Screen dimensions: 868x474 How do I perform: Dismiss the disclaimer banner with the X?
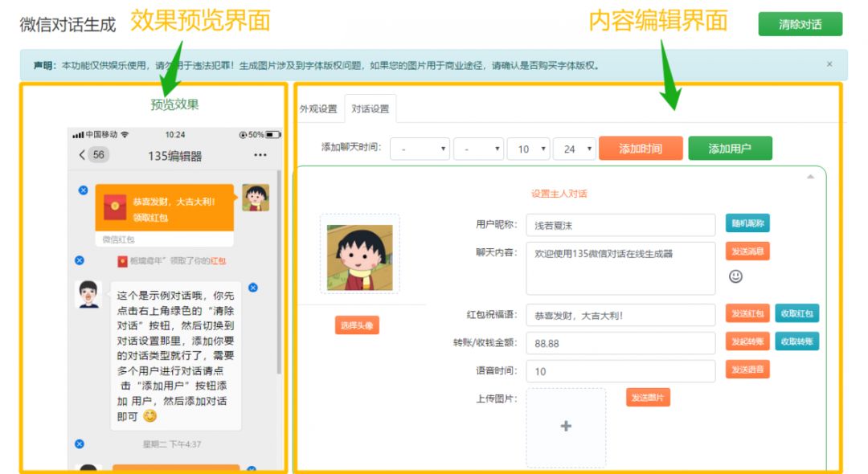(829, 64)
